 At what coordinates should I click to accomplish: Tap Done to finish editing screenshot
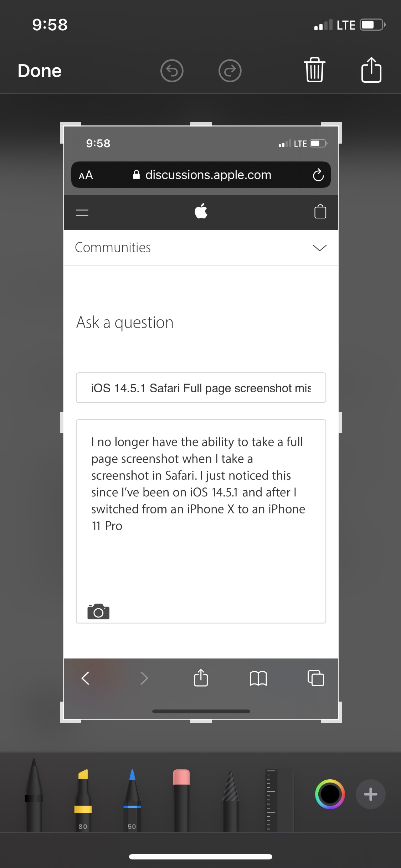click(40, 71)
